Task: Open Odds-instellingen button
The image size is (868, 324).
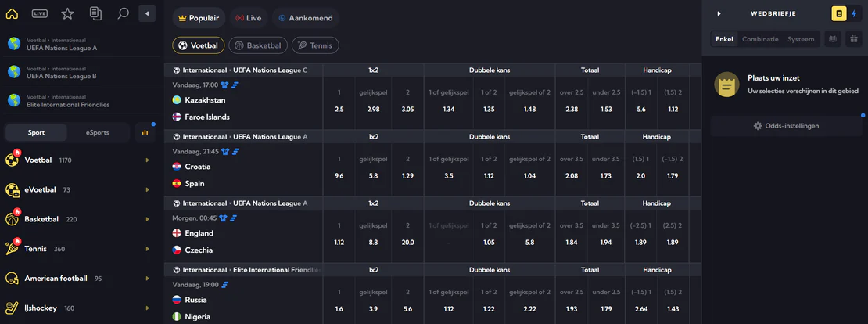Action: coord(786,126)
